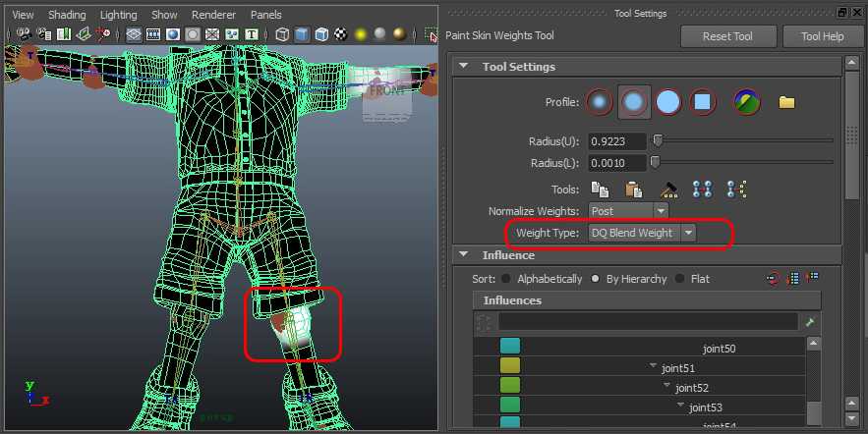868x434 pixels.
Task: Collapse the Influence section
Action: coord(464,255)
